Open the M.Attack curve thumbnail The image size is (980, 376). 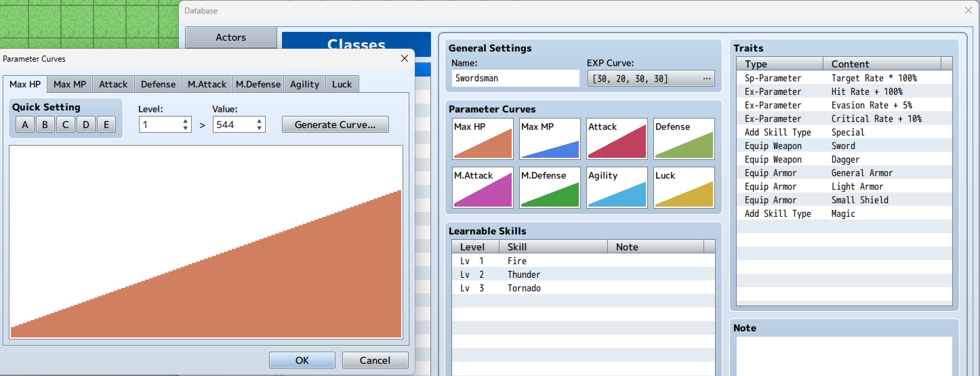[x=483, y=188]
